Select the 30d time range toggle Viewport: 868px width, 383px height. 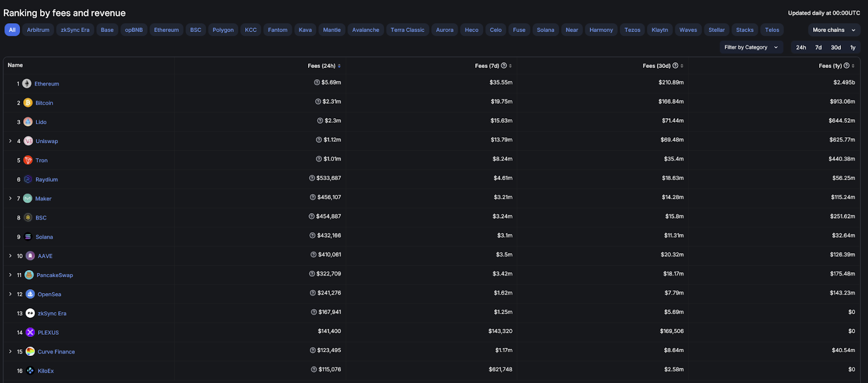click(x=836, y=47)
